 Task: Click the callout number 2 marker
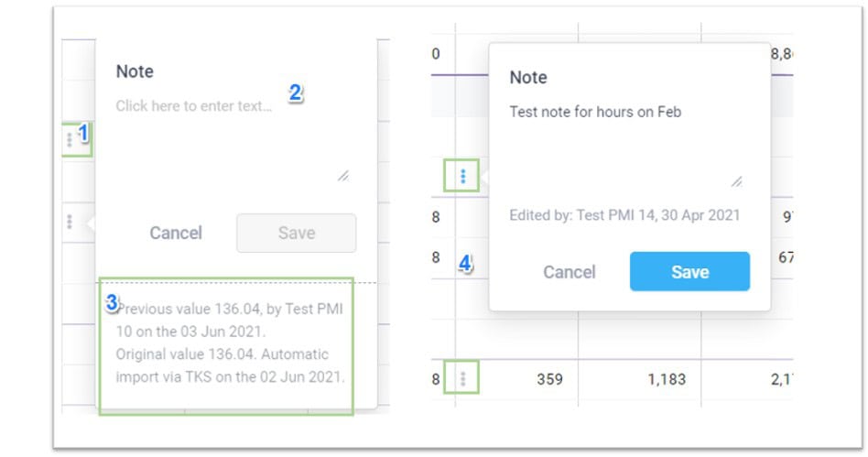click(296, 92)
